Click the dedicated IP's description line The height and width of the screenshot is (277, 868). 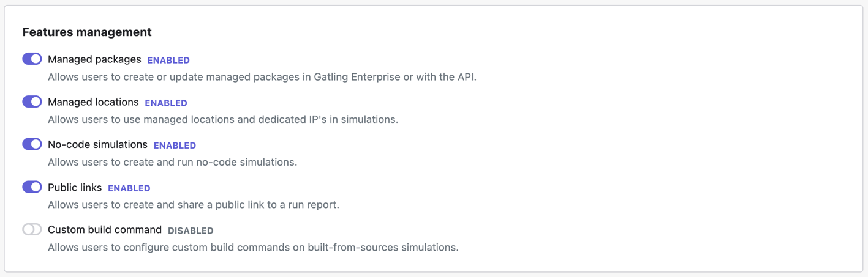[x=223, y=119]
